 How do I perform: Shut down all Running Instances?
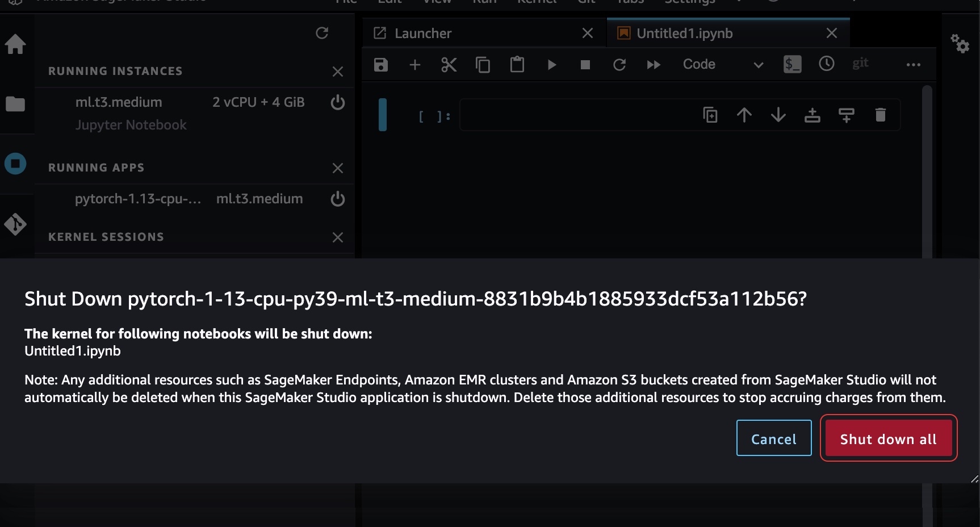(338, 72)
